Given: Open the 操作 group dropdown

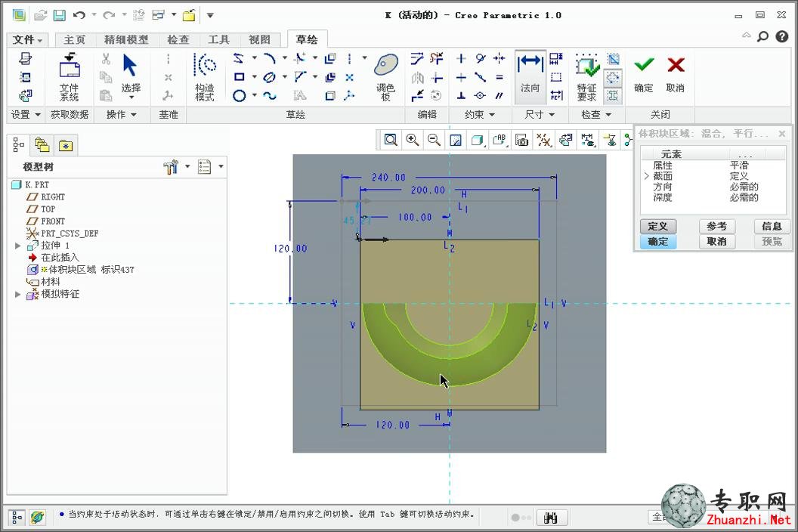Looking at the screenshot, I should (122, 115).
